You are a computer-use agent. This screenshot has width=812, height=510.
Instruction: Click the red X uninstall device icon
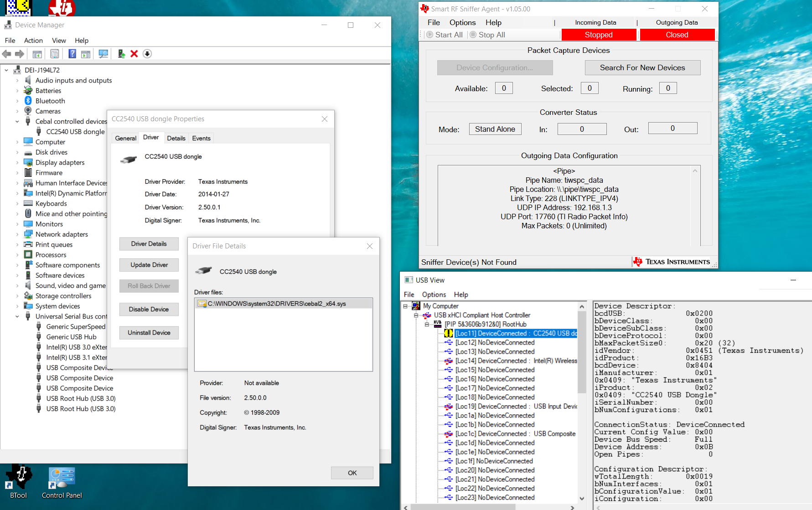[134, 54]
